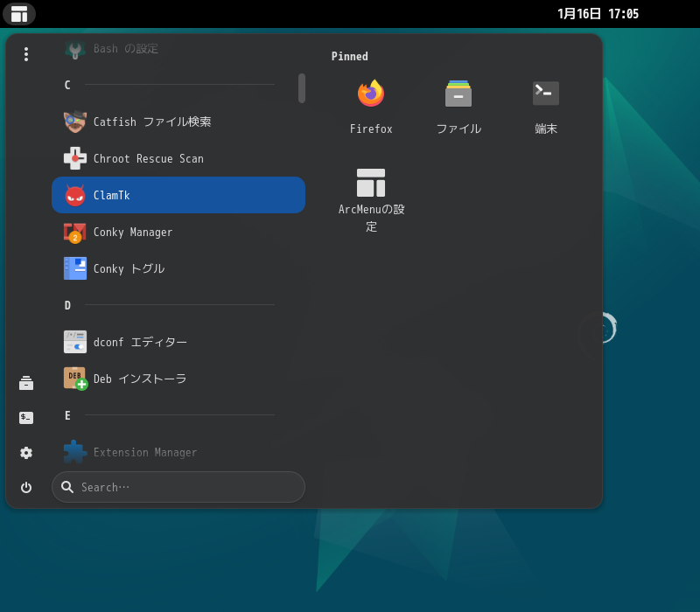Click the ClamTk antivirus shield icon
Viewport: 700px width, 612px height.
[x=75, y=195]
